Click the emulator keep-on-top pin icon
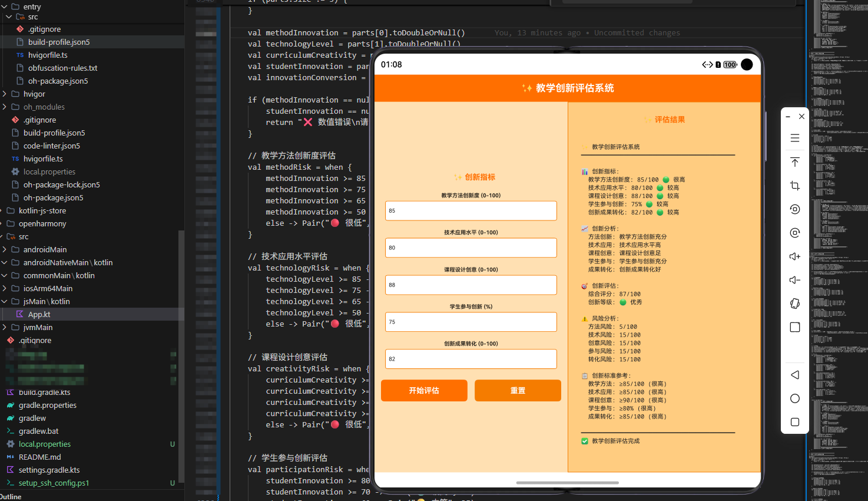Image resolution: width=868 pixels, height=501 pixels. [x=794, y=162]
